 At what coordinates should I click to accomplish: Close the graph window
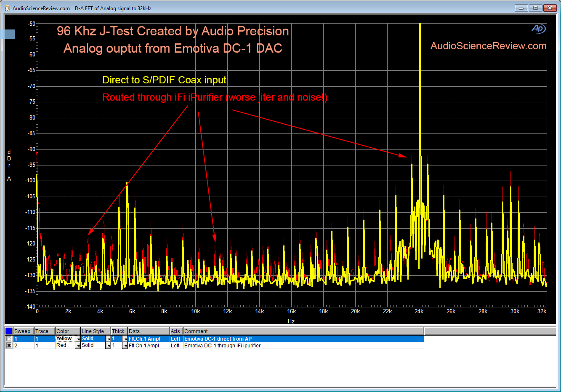(550, 8)
